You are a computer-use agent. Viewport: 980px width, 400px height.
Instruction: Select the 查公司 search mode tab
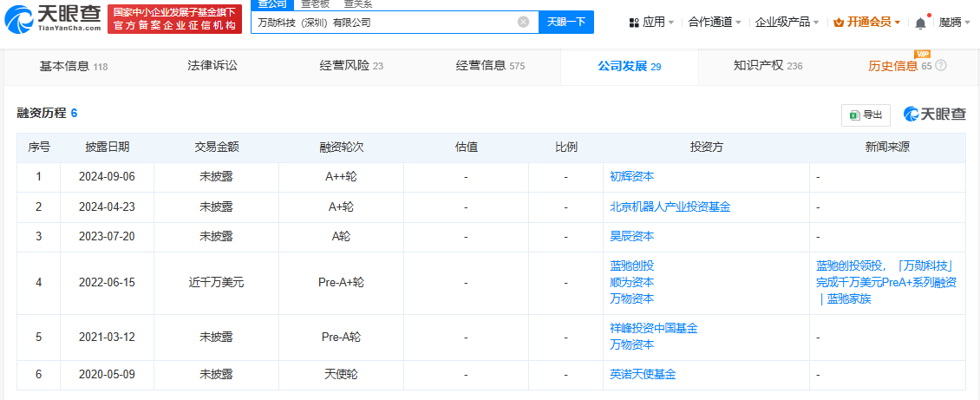click(x=271, y=4)
